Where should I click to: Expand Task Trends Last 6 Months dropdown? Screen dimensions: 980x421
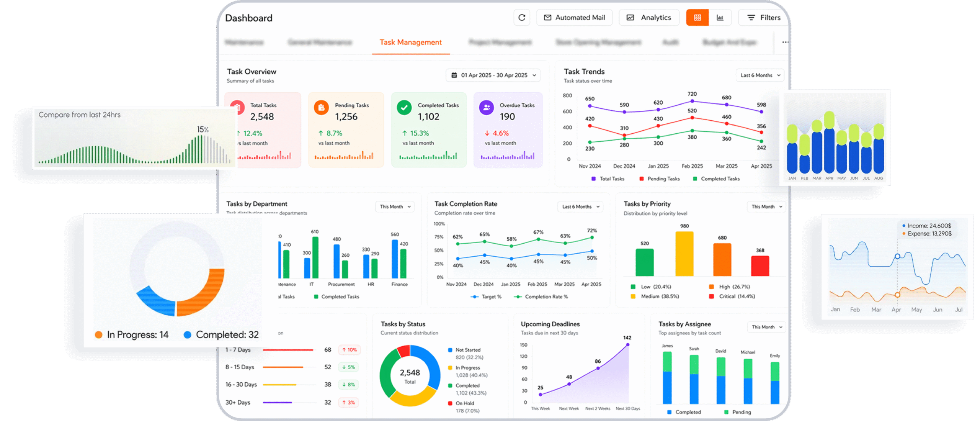(x=759, y=75)
